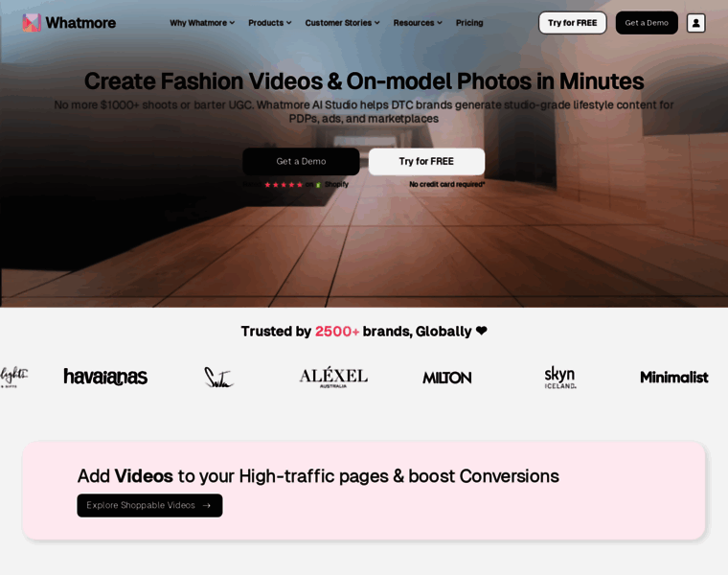The image size is (728, 575).
Task: Click the Skyn Iceland brand logo
Action: point(560,377)
